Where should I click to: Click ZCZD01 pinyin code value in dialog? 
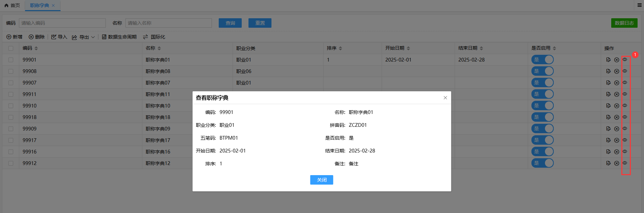coord(358,125)
